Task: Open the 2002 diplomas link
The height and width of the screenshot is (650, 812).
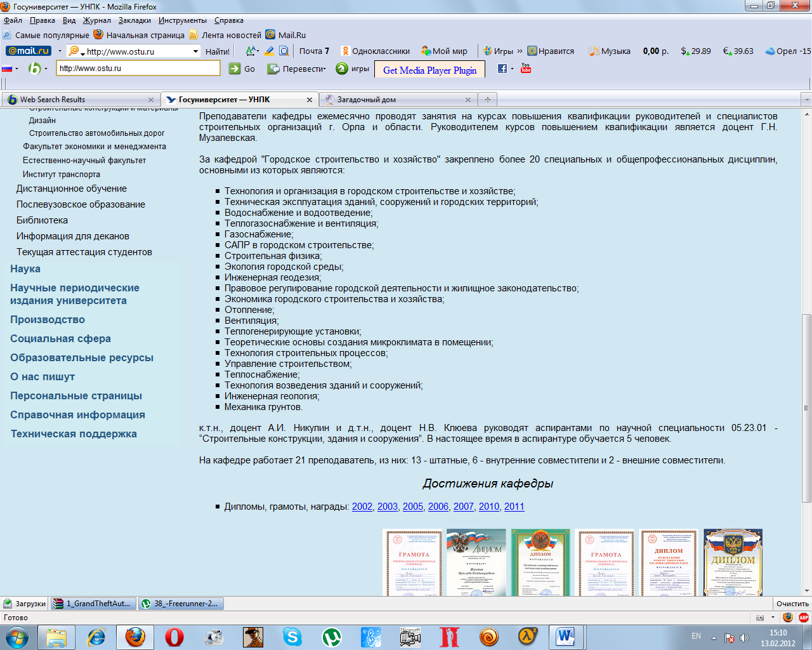Action: 362,507
